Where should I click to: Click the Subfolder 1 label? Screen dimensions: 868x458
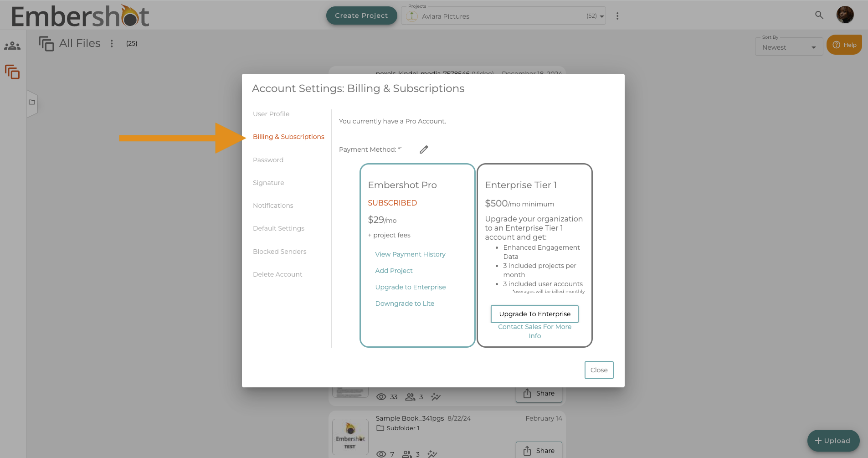coord(403,428)
